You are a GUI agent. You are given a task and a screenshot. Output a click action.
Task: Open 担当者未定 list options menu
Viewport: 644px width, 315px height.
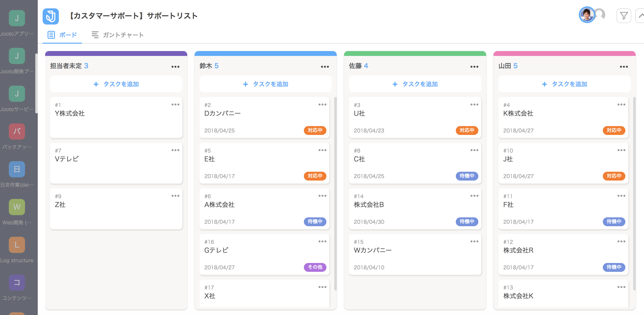tap(175, 67)
